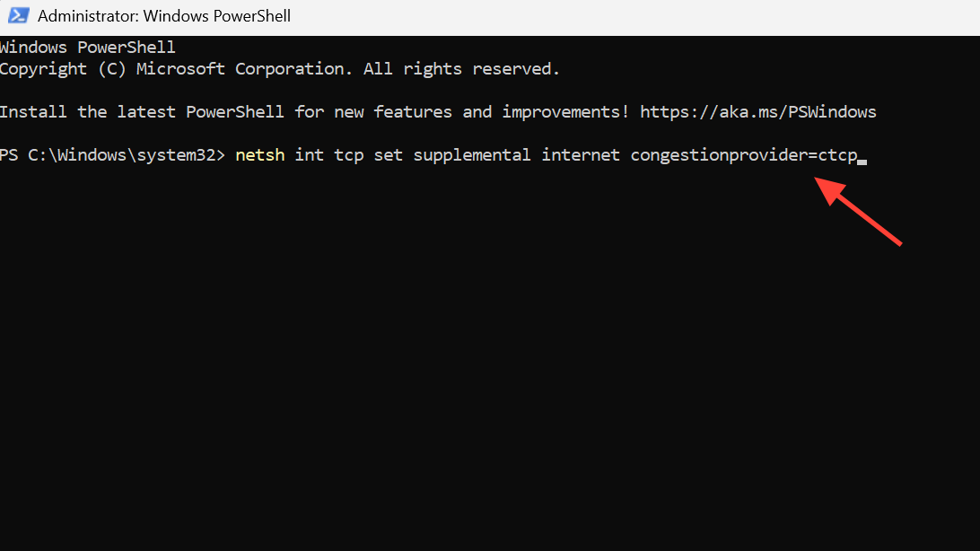Click the 'Copyright (C)' text
The width and height of the screenshot is (980, 551).
click(x=64, y=69)
